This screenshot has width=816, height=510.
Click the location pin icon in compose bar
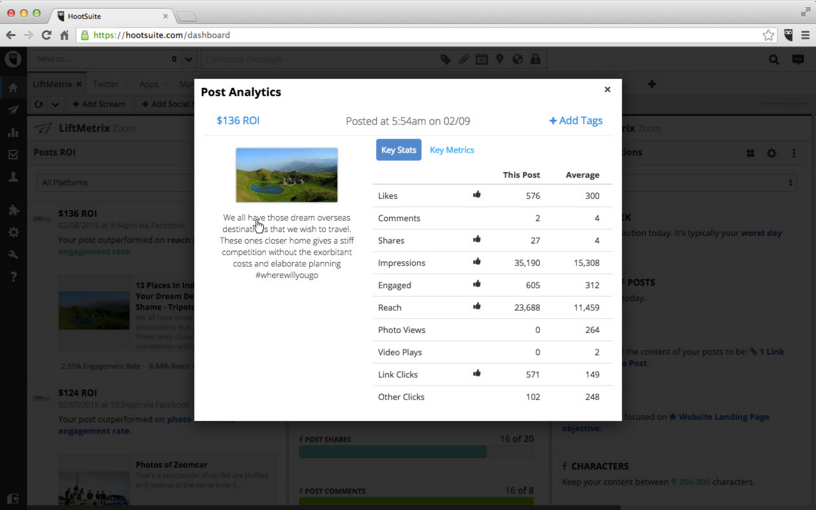pyautogui.click(x=500, y=59)
